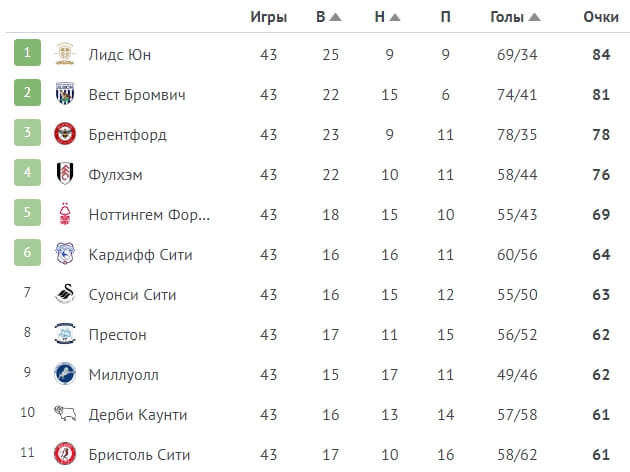Sort by goals column arrow

tap(535, 17)
